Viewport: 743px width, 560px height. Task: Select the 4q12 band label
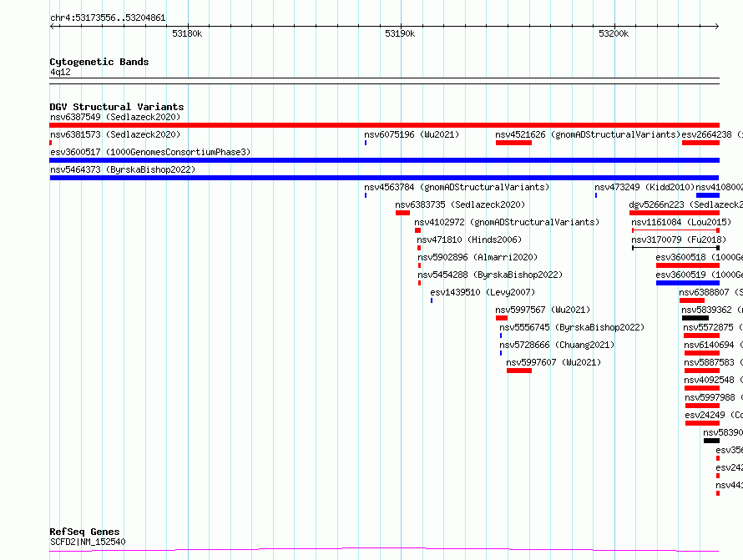click(x=60, y=72)
